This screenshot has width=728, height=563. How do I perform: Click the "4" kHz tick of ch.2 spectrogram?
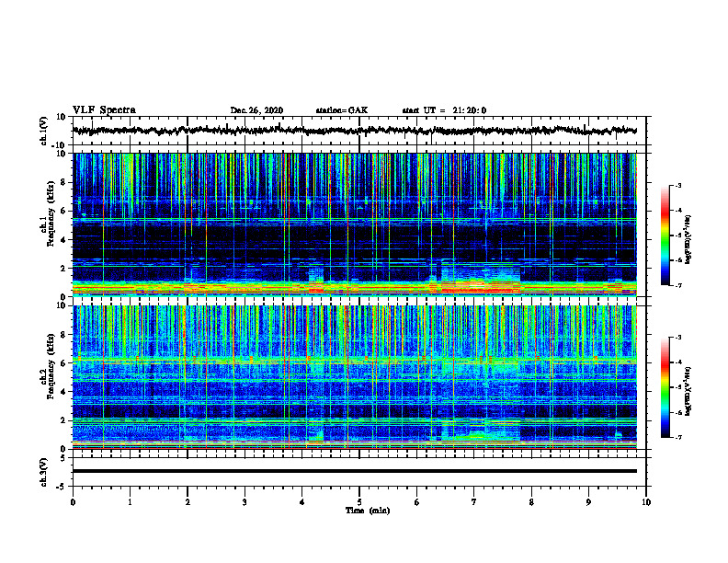(63, 392)
